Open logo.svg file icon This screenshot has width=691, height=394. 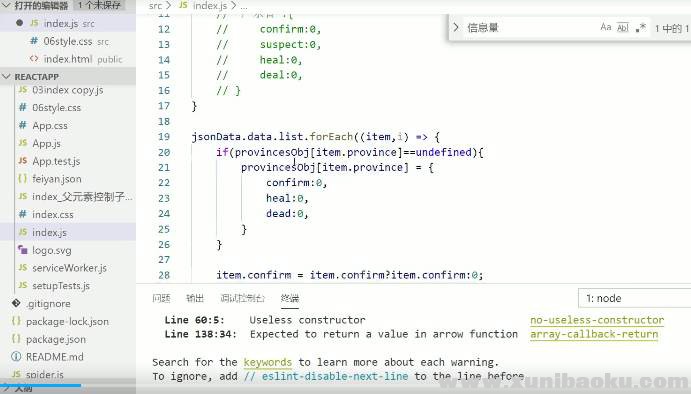tap(23, 250)
